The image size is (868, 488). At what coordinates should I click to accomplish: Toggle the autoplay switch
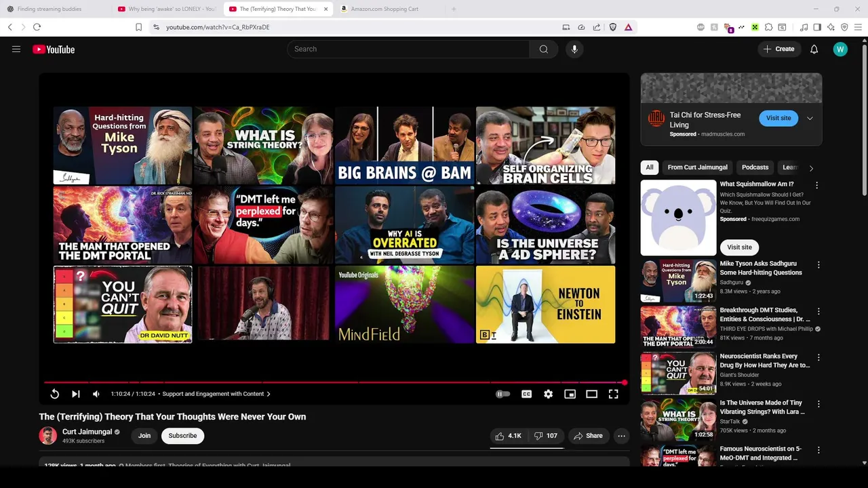click(x=502, y=394)
